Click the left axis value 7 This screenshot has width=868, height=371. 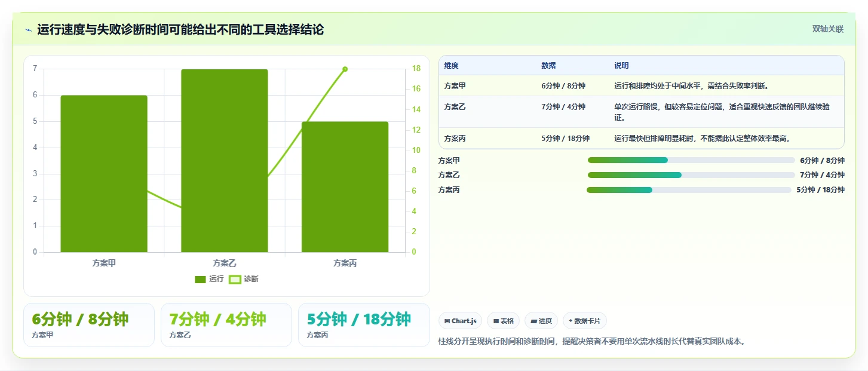pos(35,69)
